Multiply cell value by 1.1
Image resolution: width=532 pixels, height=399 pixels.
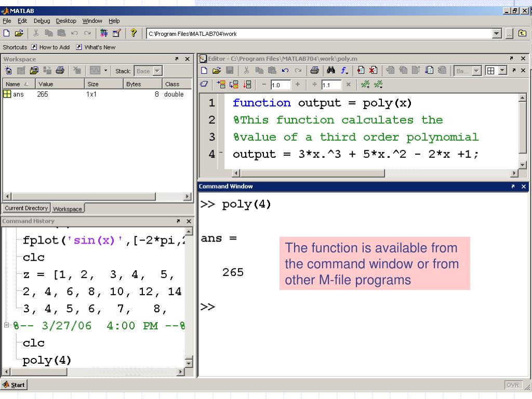pyautogui.click(x=348, y=85)
